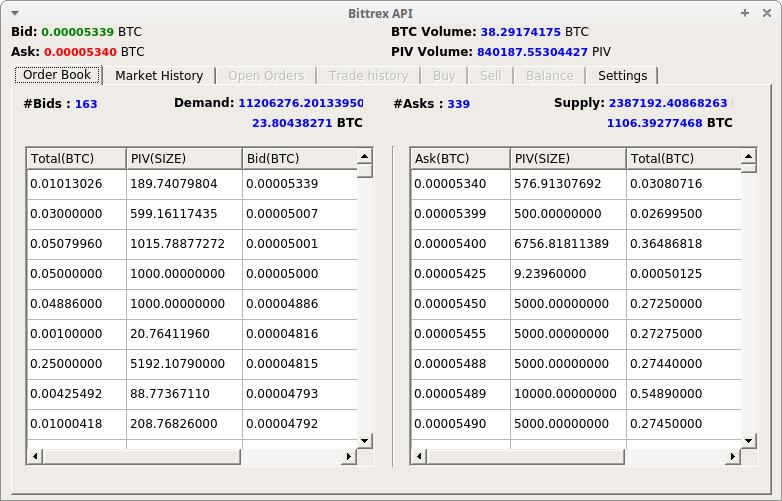Click BTC Volume value 38.29174175
The width and height of the screenshot is (782, 501).
tap(521, 32)
